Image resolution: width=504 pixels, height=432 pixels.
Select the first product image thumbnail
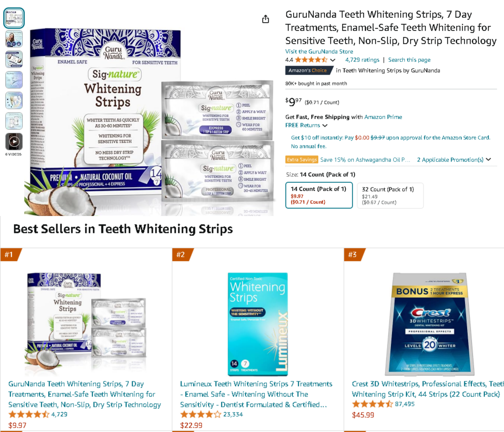pos(14,18)
